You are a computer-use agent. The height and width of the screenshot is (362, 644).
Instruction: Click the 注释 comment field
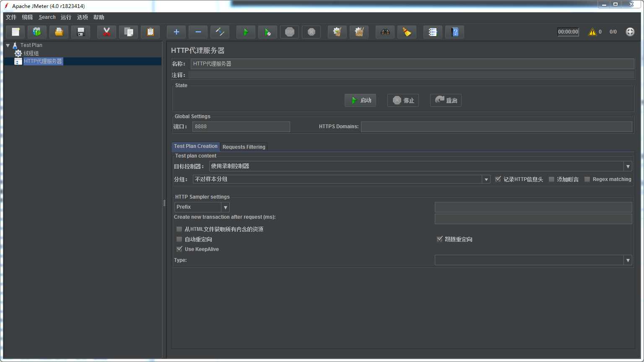click(411, 75)
